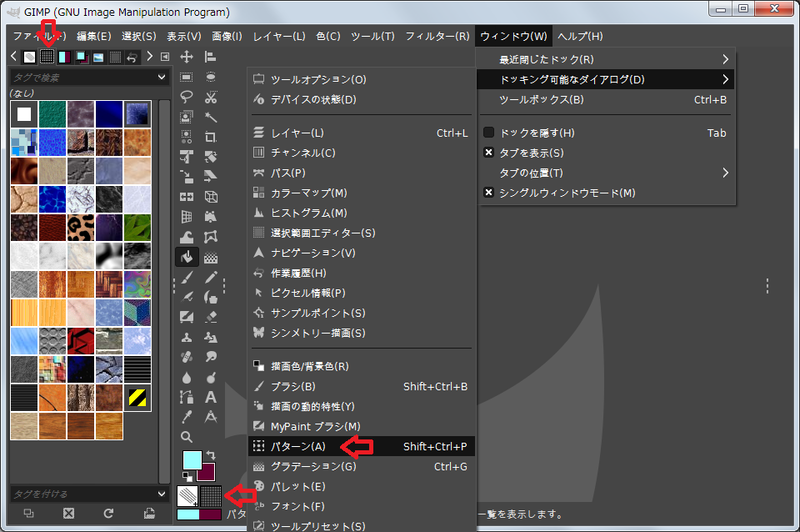Toggle シングルウィンドウモード(M) checkbox
The height and width of the screenshot is (532, 800).
(x=488, y=192)
